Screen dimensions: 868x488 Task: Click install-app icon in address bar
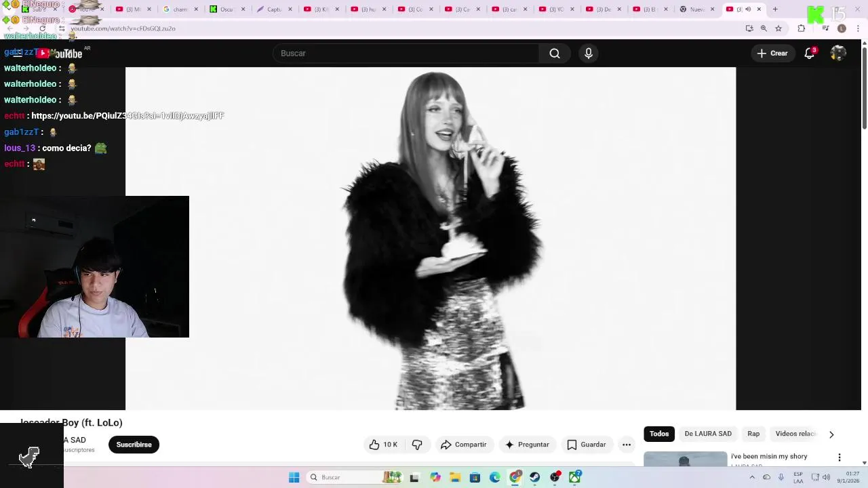pos(749,28)
